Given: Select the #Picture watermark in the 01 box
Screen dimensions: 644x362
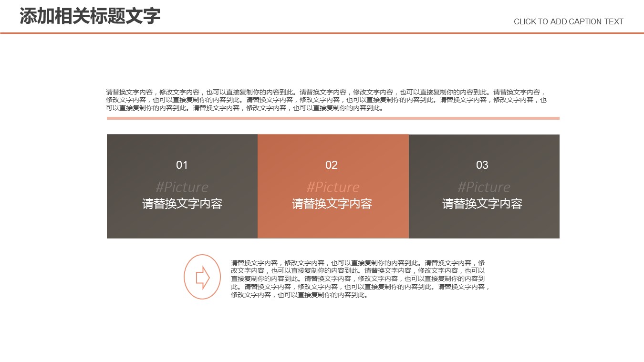Looking at the screenshot, I should tap(182, 186).
